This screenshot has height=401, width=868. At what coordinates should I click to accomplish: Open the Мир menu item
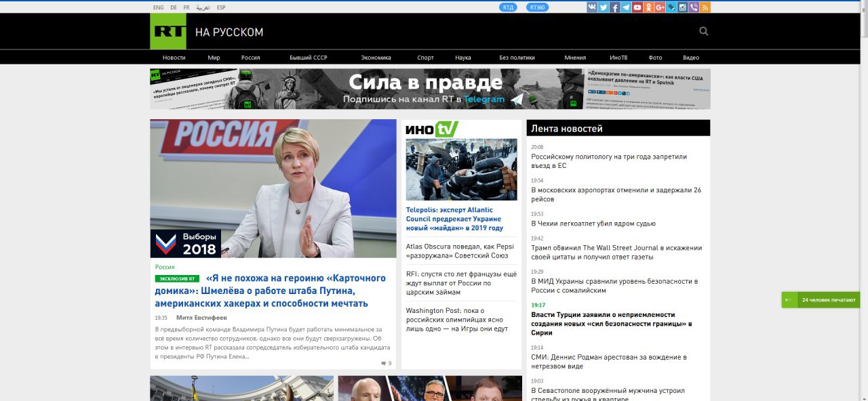(214, 58)
